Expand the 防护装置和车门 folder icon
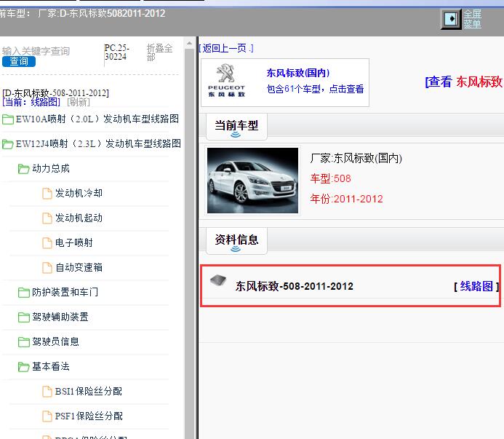 [24, 293]
